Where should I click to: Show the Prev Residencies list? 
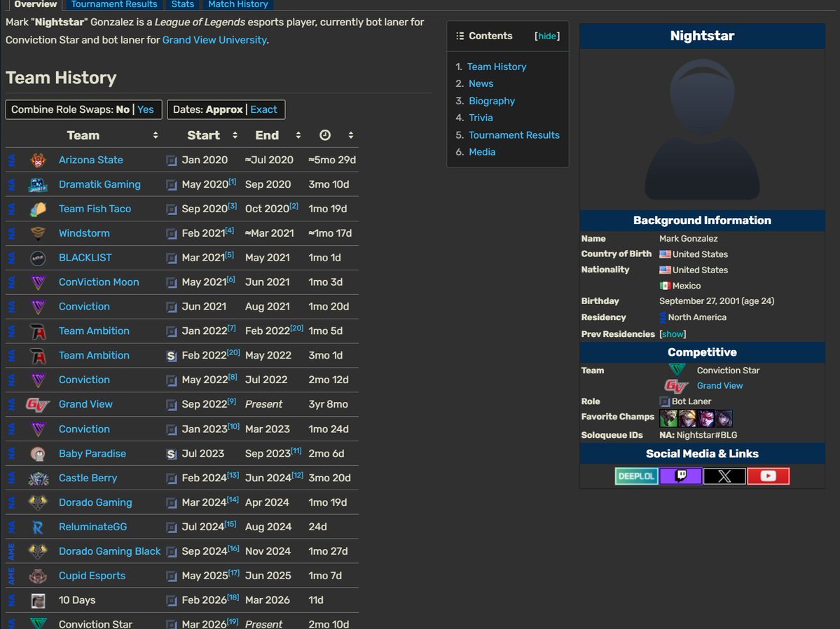point(673,334)
